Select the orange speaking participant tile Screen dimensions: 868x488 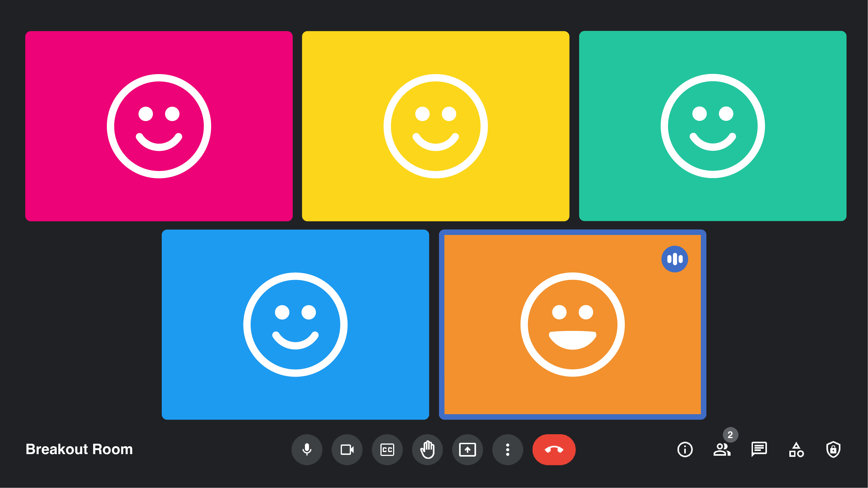click(x=572, y=324)
